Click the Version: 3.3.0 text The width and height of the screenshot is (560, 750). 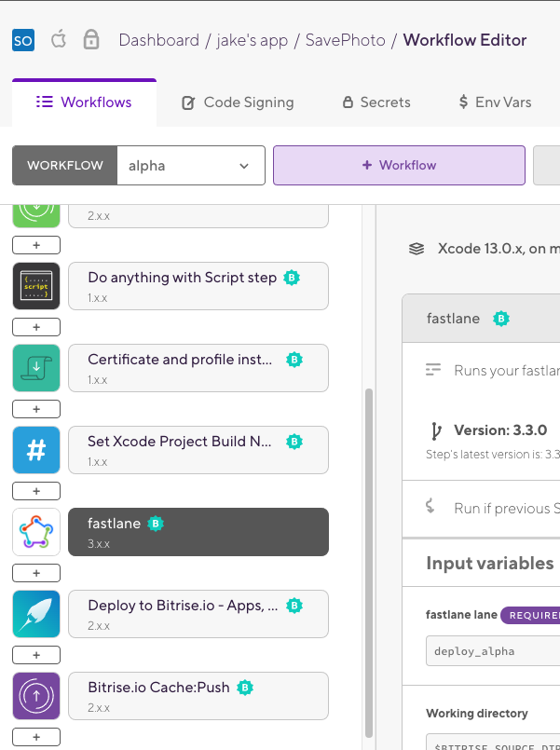click(500, 430)
